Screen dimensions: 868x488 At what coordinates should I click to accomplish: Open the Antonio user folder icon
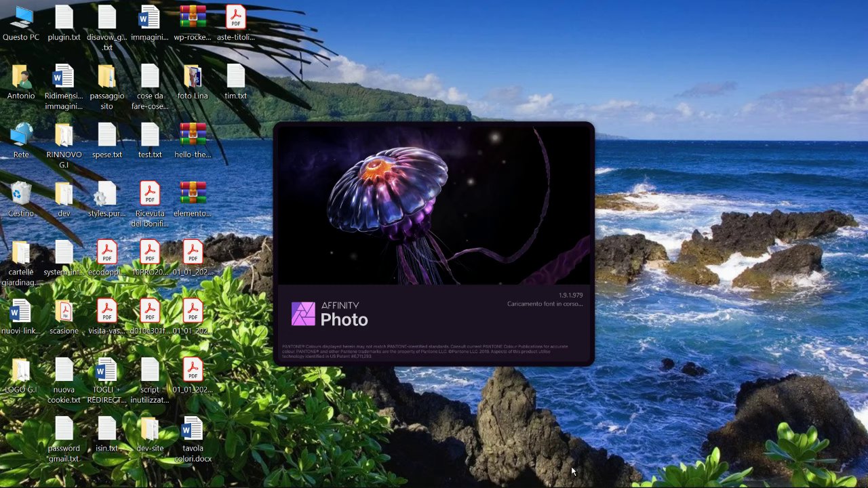21,83
